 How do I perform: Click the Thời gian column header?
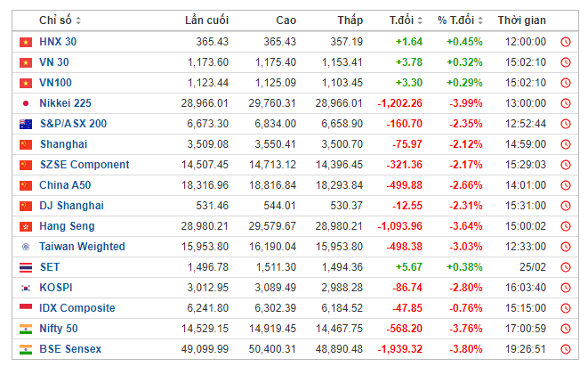(521, 20)
